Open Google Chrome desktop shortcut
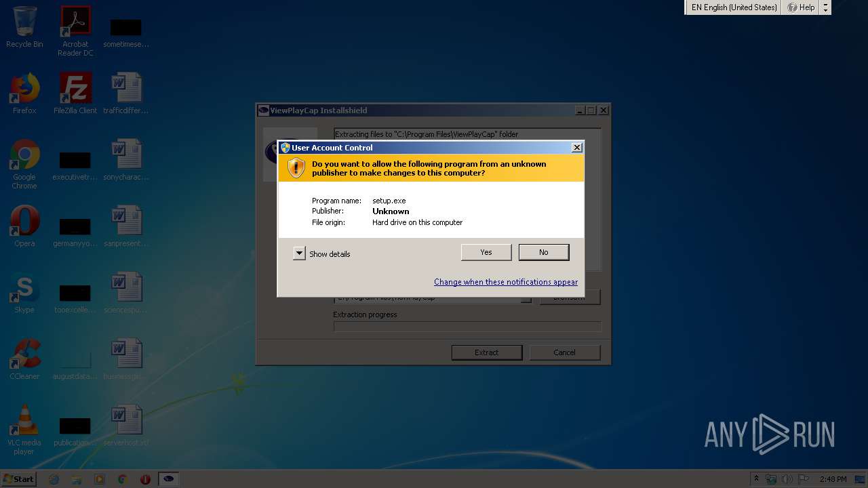 point(24,164)
